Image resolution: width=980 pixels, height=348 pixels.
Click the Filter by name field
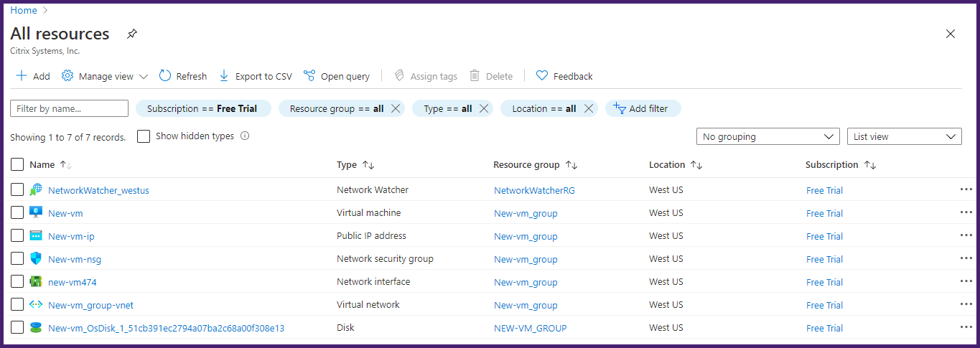pos(69,108)
